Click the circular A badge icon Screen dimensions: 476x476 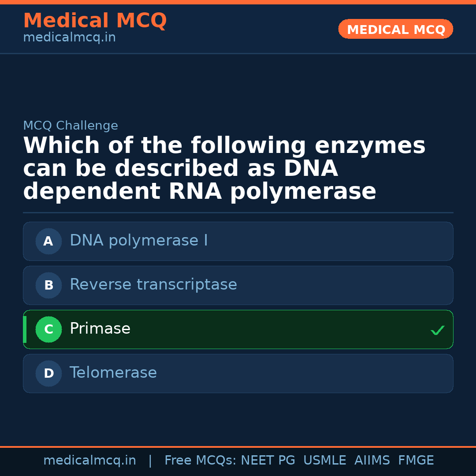[x=48, y=241]
